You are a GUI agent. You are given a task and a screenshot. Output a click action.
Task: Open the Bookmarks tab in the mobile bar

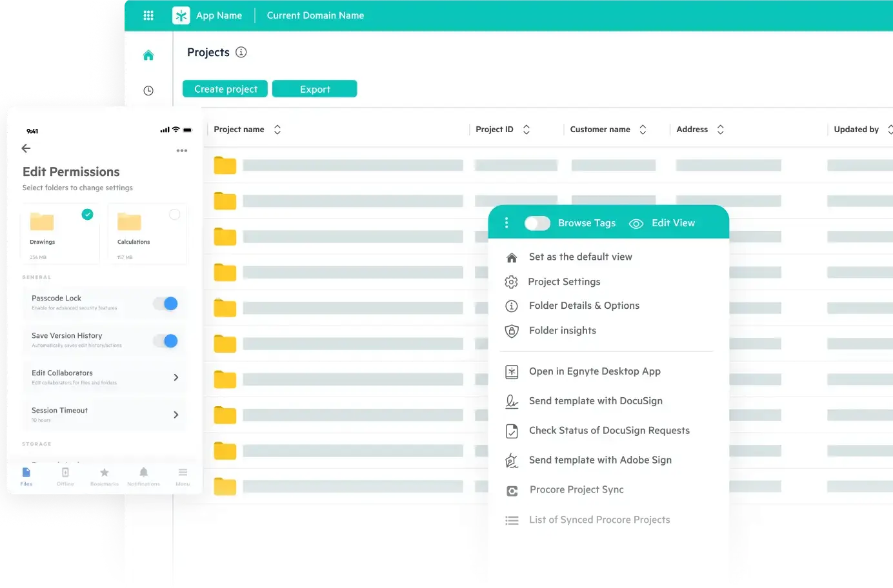point(105,476)
